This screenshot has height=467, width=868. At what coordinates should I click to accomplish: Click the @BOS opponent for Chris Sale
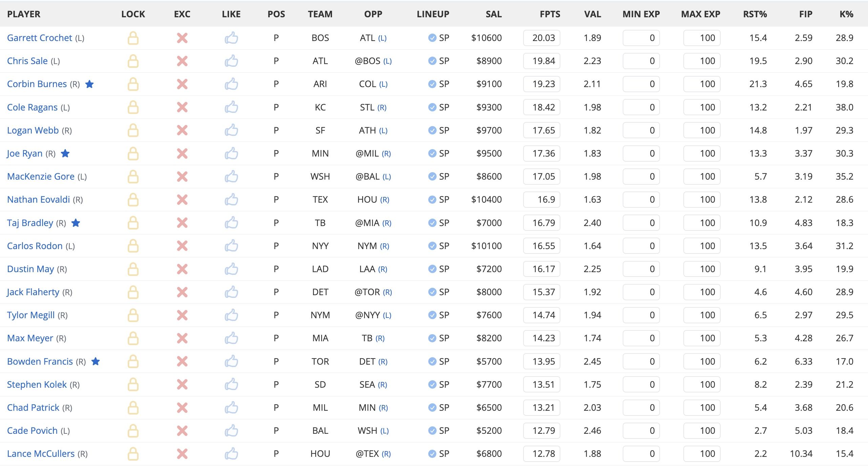pos(367,61)
